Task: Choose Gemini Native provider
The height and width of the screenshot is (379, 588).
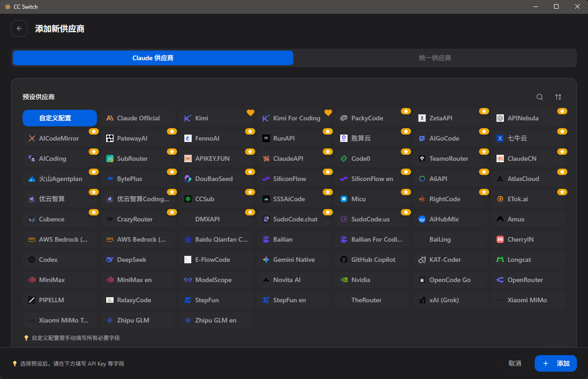Action: pyautogui.click(x=294, y=260)
